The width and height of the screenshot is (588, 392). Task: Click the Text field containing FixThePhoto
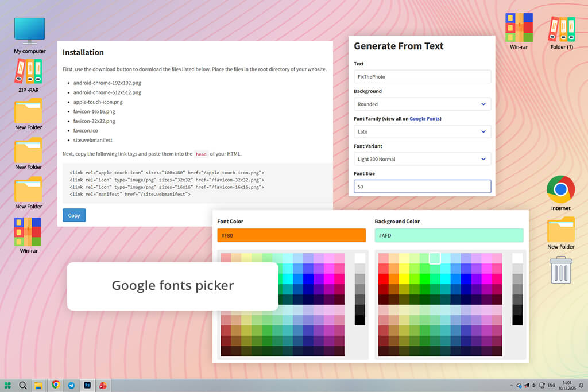coord(422,76)
